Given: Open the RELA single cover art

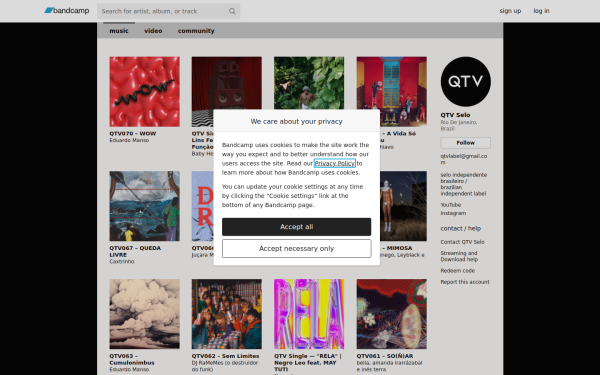Looking at the screenshot, I should 309,314.
